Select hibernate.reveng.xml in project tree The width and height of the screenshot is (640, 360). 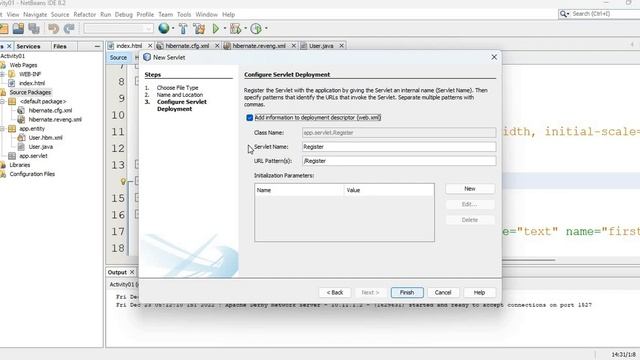pyautogui.click(x=55, y=120)
